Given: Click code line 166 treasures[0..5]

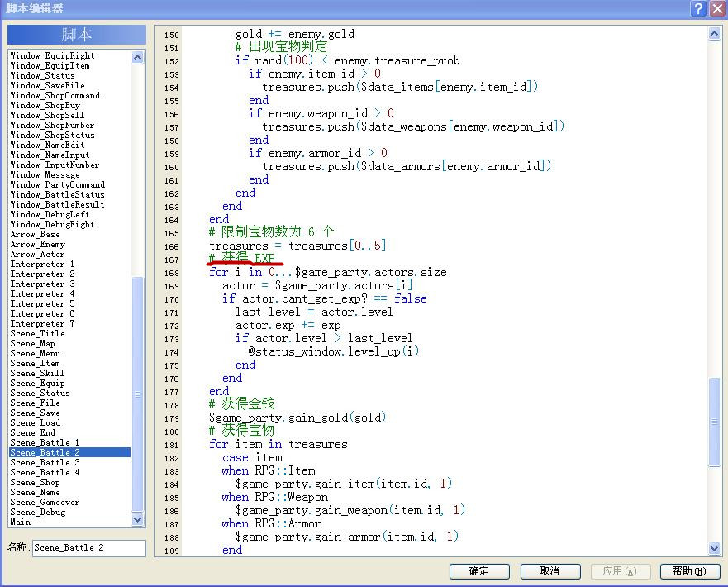Looking at the screenshot, I should pyautogui.click(x=297, y=246).
